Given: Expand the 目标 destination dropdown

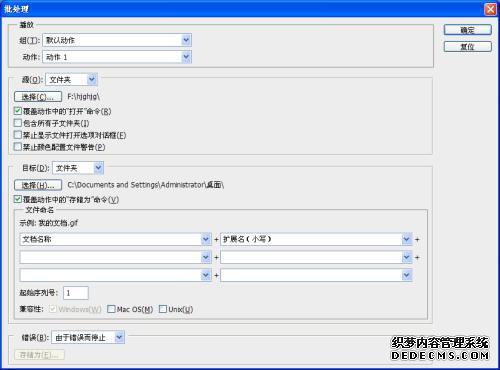Looking at the screenshot, I should click(78, 168).
